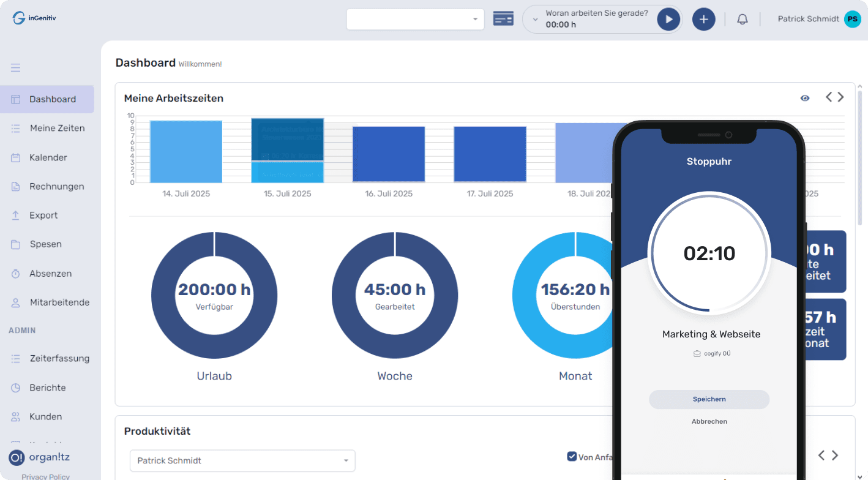Click the hamburger menu icon in sidebar
The height and width of the screenshot is (480, 868).
coord(15,68)
